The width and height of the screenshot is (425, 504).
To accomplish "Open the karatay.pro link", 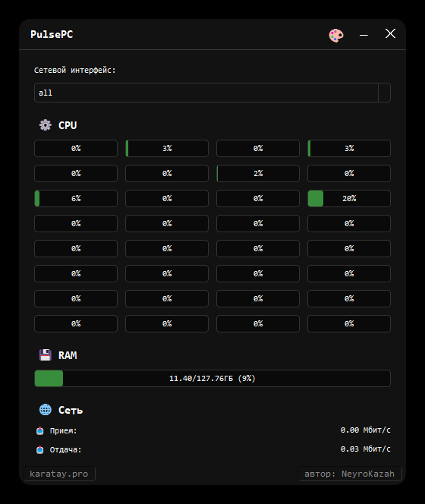I will point(59,474).
